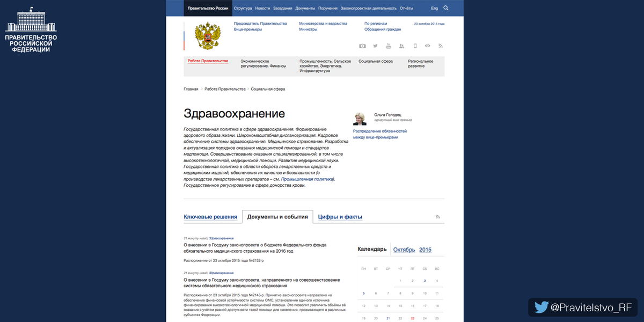This screenshot has width=644, height=322.
Task: Open the Октябрь month selector in calendar
Action: [404, 250]
